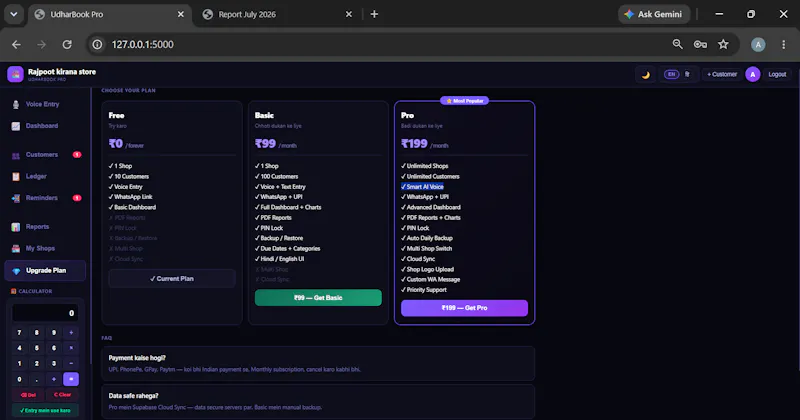Click the Calculator section icon
The image size is (800, 420).
coord(14,291)
